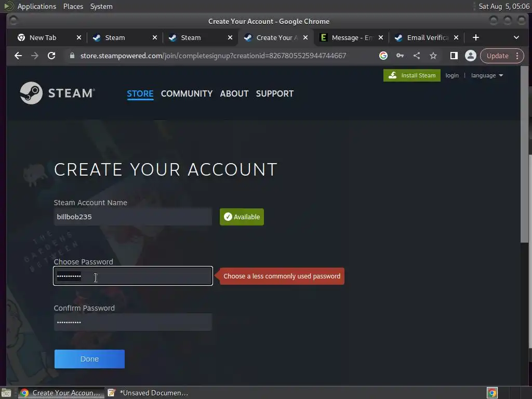The width and height of the screenshot is (532, 399).
Task: Open the Google icon in address bar
Action: point(383,56)
